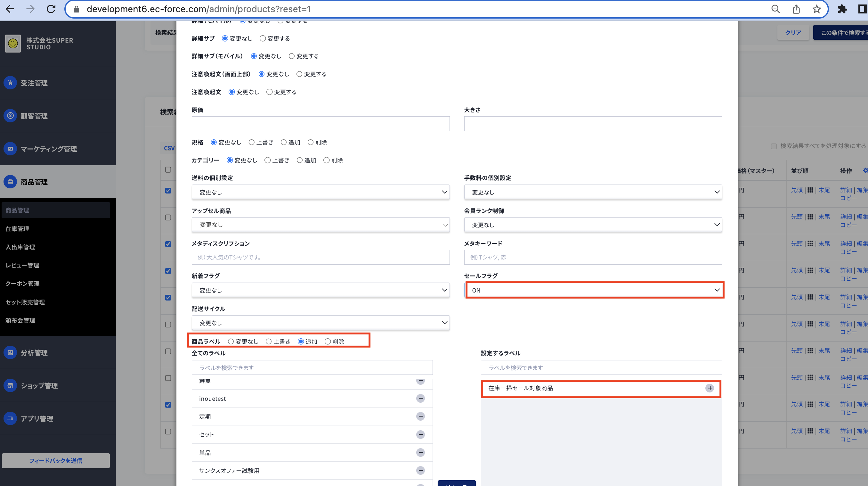Click the ショップ管理 store icon
Image resolution: width=868 pixels, height=486 pixels.
(x=11, y=385)
